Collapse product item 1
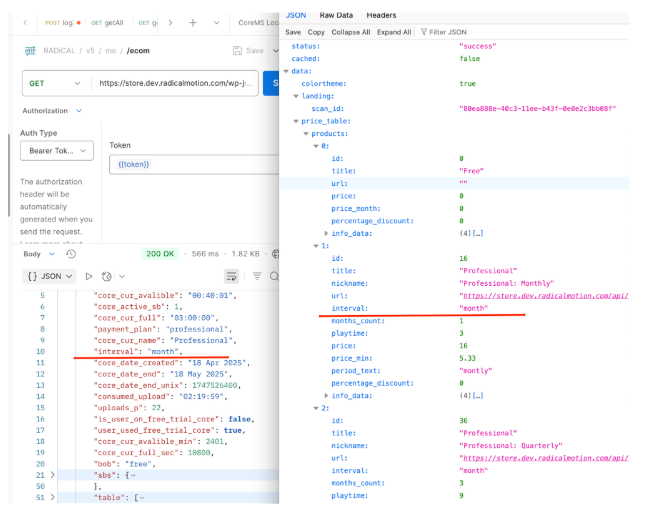This screenshot has width=658, height=510. (x=316, y=246)
